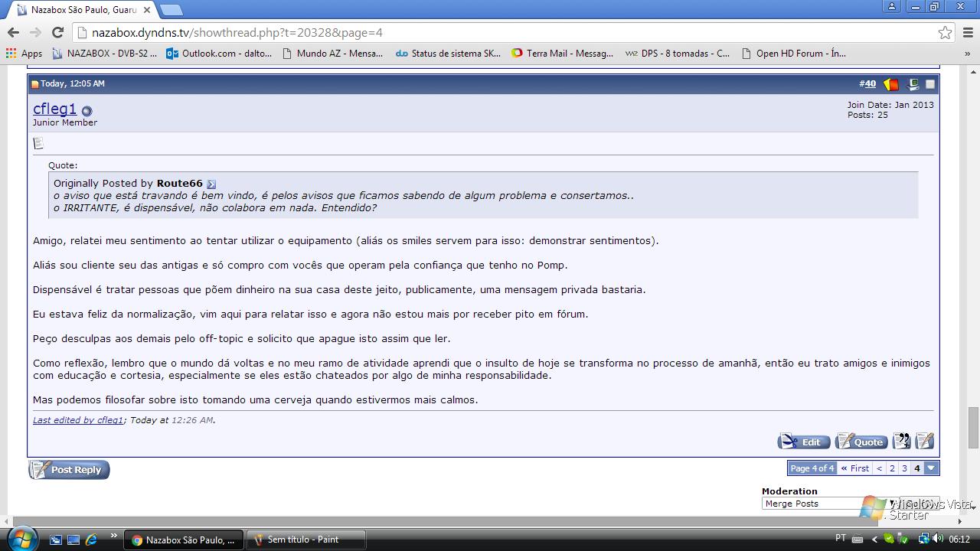
Task: Open the Chrome menu button
Action: 968,33
